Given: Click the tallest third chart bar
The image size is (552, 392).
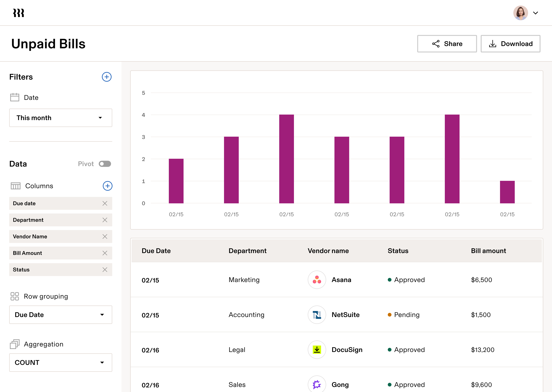Looking at the screenshot, I should pos(286,159).
